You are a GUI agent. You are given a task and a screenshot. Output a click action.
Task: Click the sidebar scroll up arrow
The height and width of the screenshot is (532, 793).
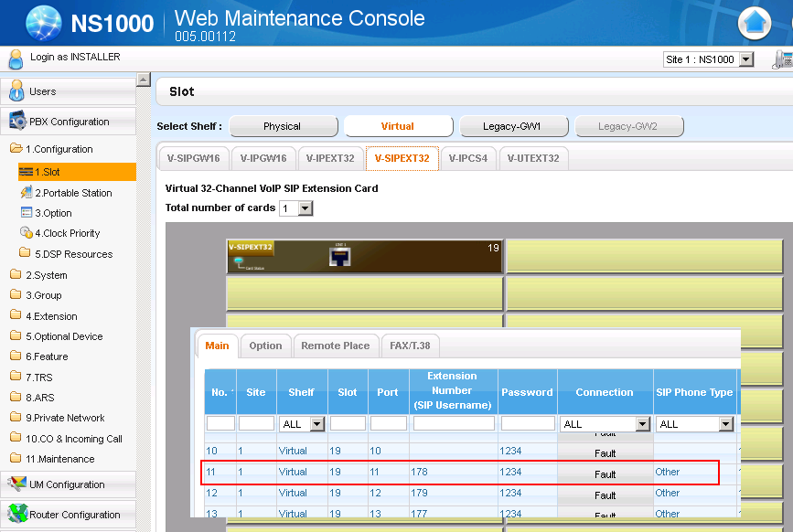144,81
